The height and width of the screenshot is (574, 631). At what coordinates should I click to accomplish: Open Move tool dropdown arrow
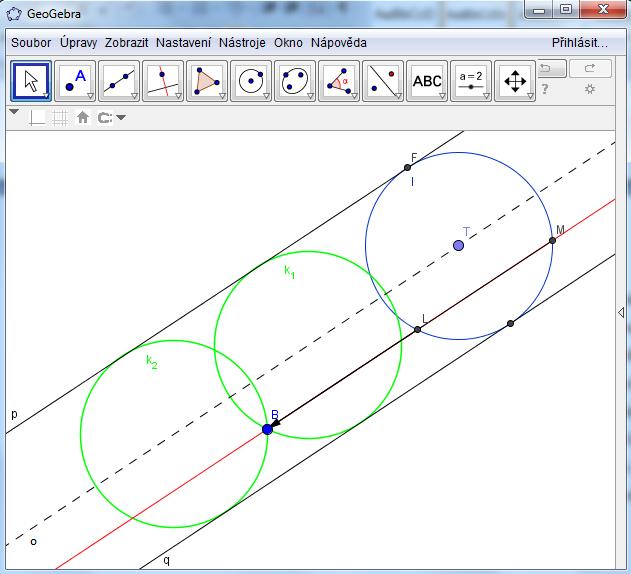point(47,96)
